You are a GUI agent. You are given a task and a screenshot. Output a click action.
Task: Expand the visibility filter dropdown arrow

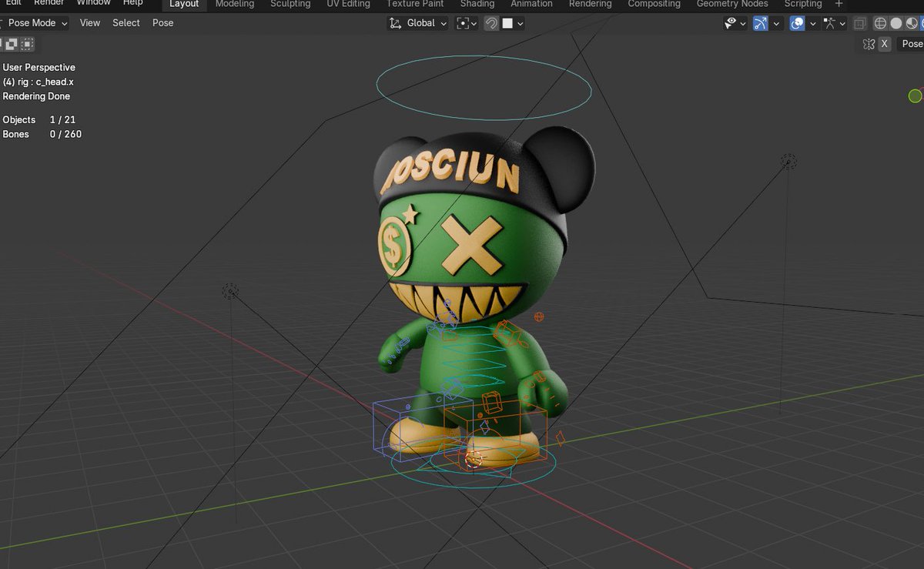tap(743, 23)
